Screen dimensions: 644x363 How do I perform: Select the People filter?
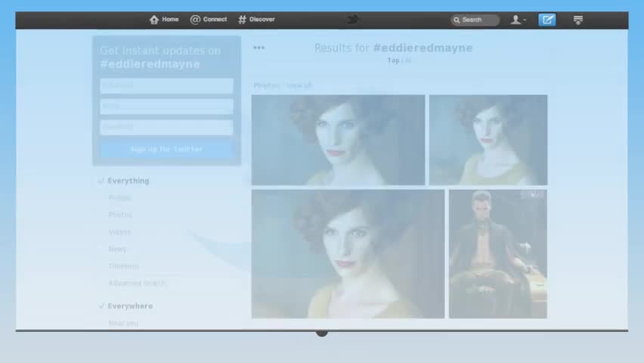click(x=119, y=197)
